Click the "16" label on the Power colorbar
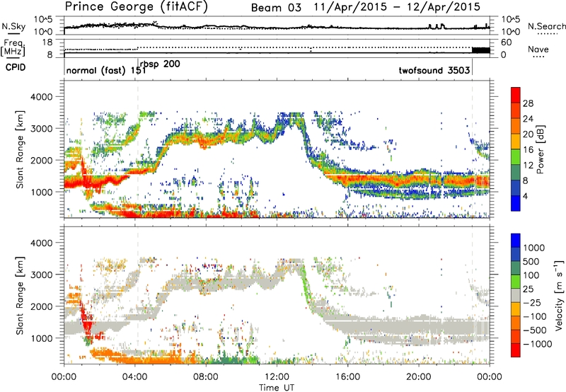Viewport: 566px width, 392px height. pyautogui.click(x=528, y=149)
